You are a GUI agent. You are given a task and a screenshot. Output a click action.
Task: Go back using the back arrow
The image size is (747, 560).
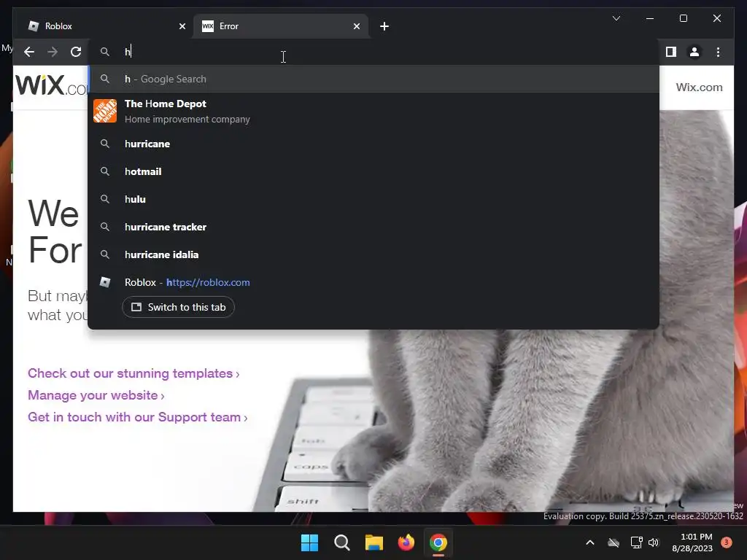[29, 52]
